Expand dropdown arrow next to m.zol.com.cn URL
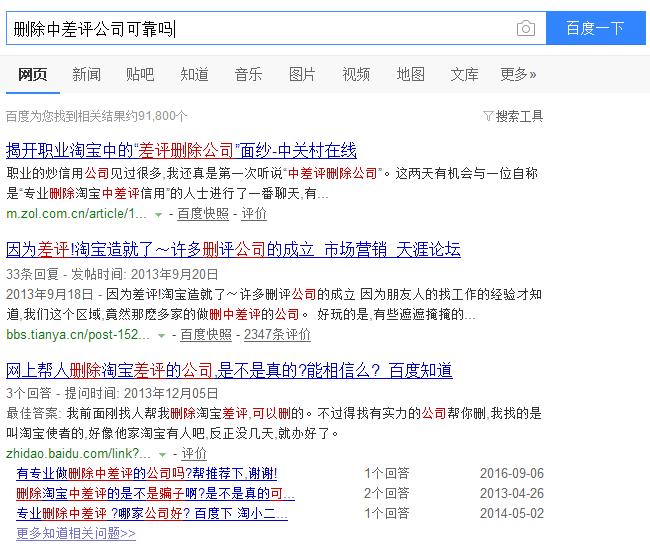 click(158, 214)
